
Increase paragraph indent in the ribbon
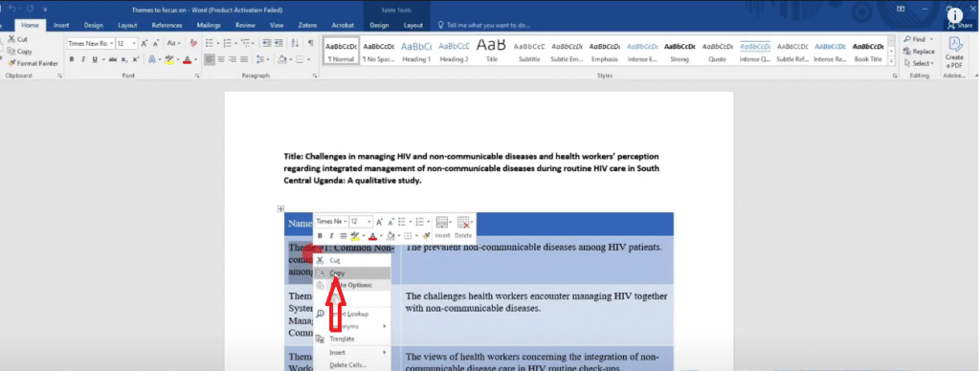[278, 43]
